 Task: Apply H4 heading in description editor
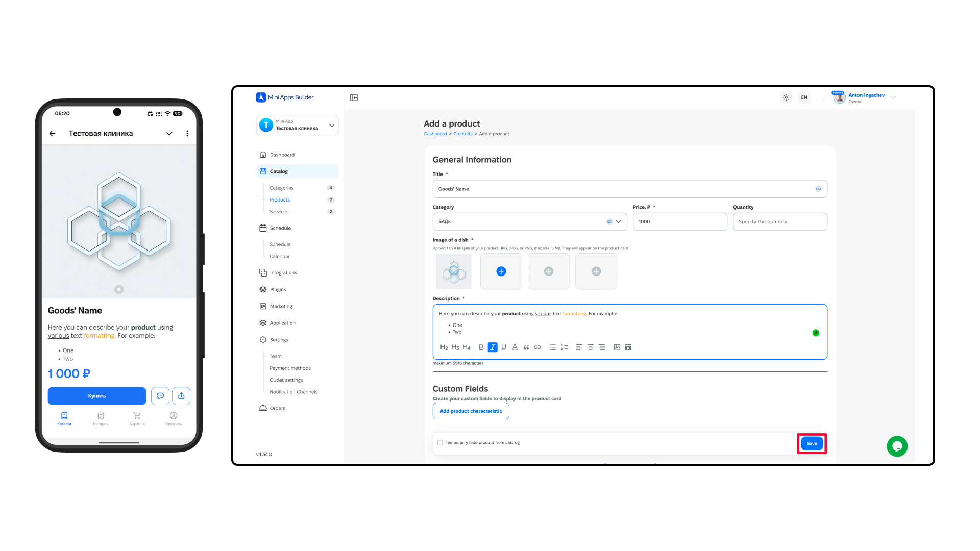(466, 347)
